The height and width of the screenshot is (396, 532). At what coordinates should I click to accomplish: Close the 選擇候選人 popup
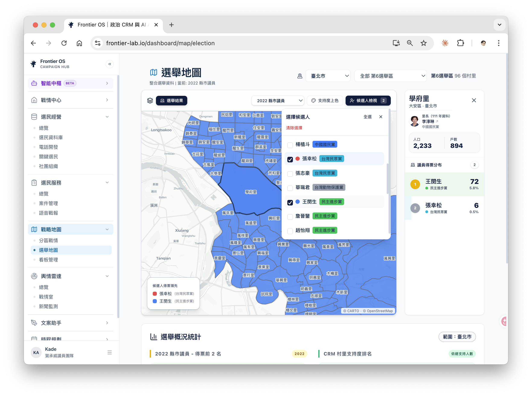[381, 117]
